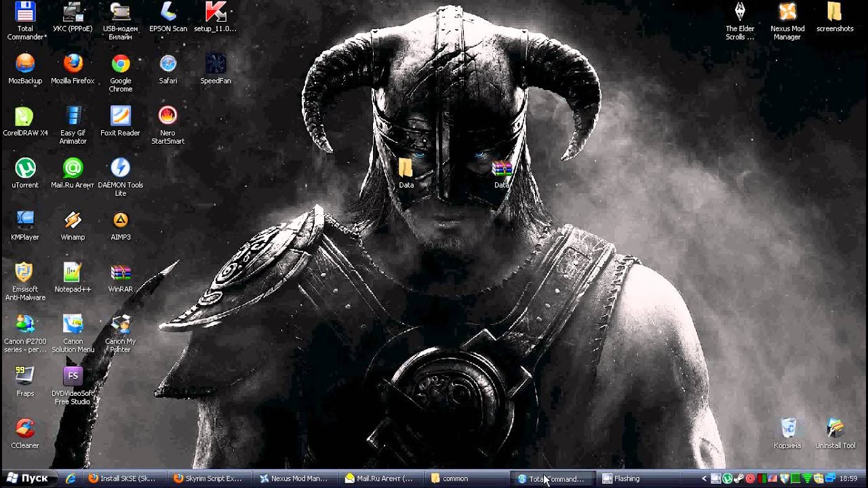Launch DVDVideoSoft Free Studio shortcut

tap(73, 386)
